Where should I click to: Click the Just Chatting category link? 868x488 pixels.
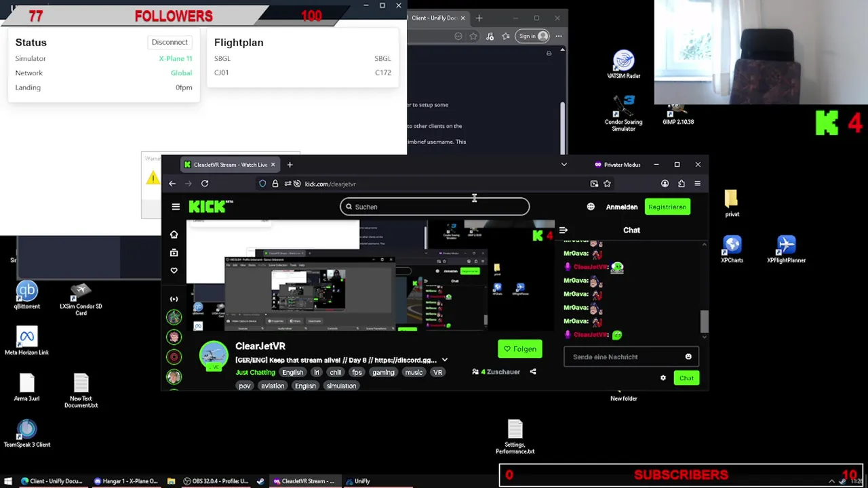click(255, 372)
